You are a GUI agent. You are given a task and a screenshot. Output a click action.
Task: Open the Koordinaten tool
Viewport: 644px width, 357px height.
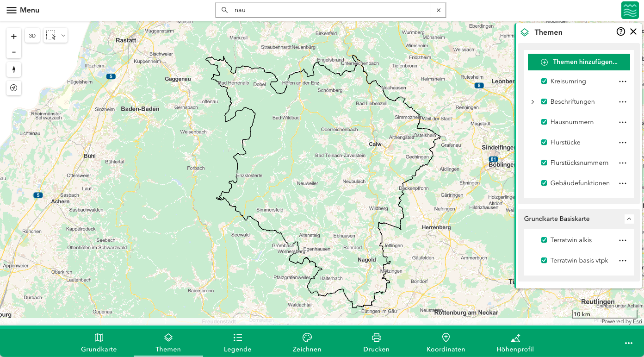point(446,343)
